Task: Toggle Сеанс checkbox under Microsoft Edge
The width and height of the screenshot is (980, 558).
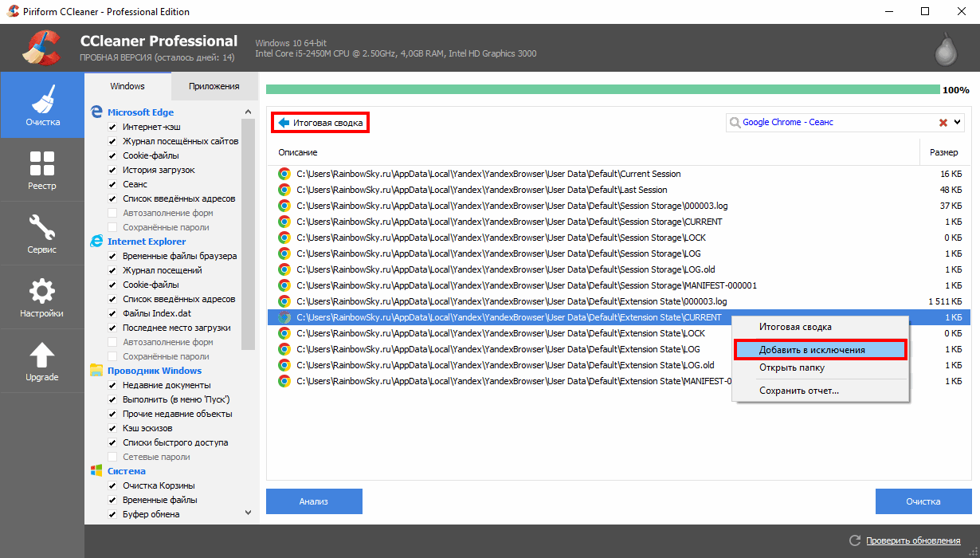Action: coord(112,184)
